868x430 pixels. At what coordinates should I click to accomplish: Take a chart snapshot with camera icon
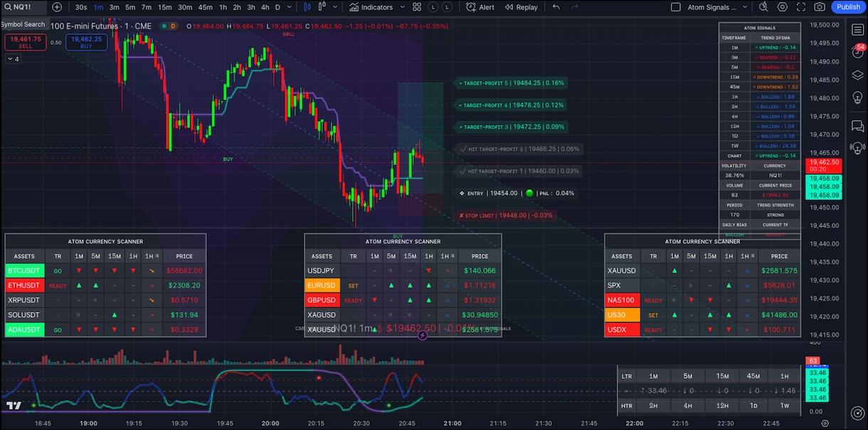[x=820, y=7]
